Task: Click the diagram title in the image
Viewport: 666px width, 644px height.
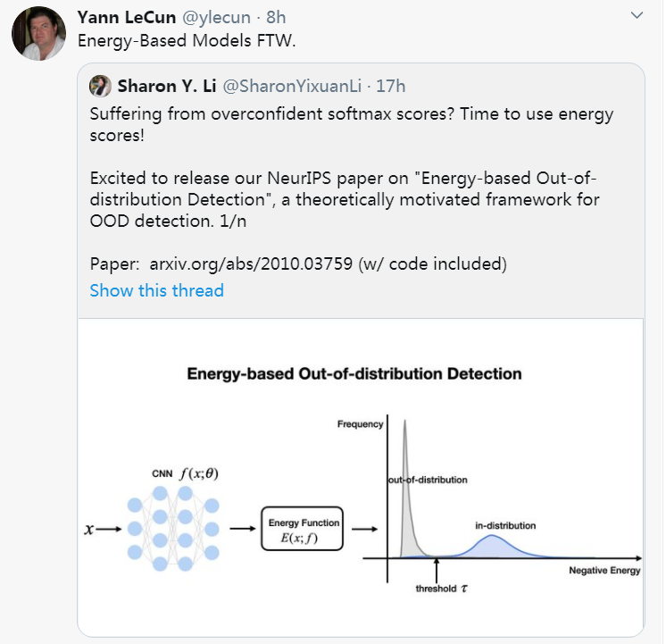Action: (x=354, y=373)
